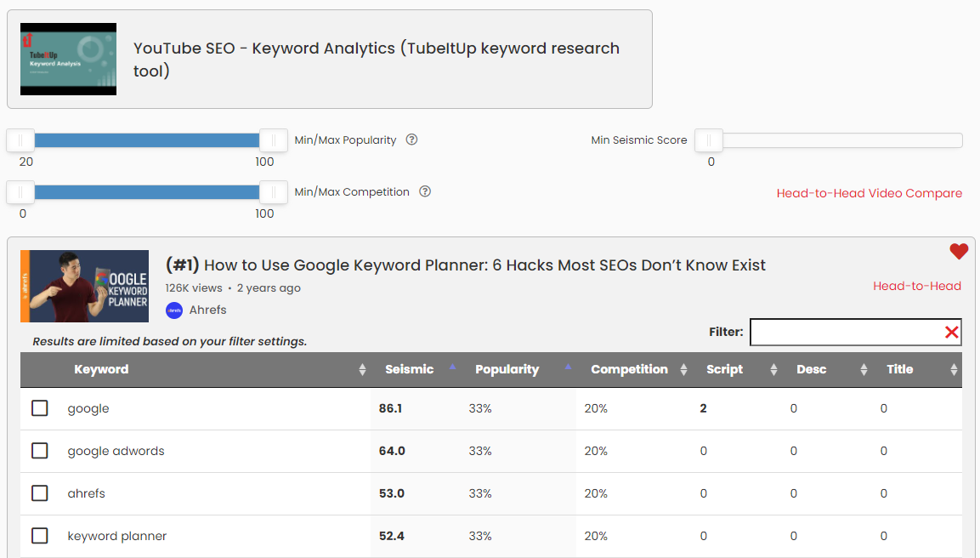Click the Script count 2 in google row
Image resolution: width=980 pixels, height=558 pixels.
click(703, 408)
